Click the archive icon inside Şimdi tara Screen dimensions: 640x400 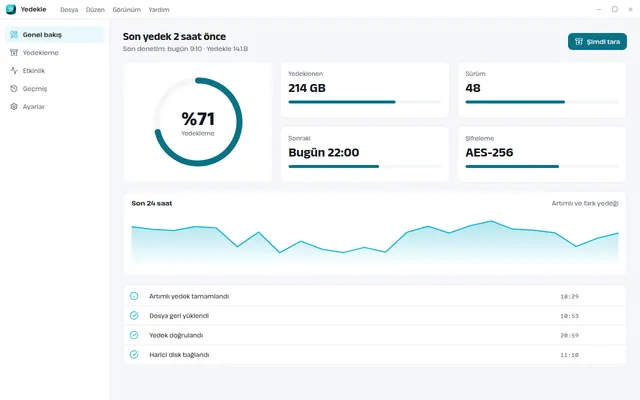pos(579,42)
